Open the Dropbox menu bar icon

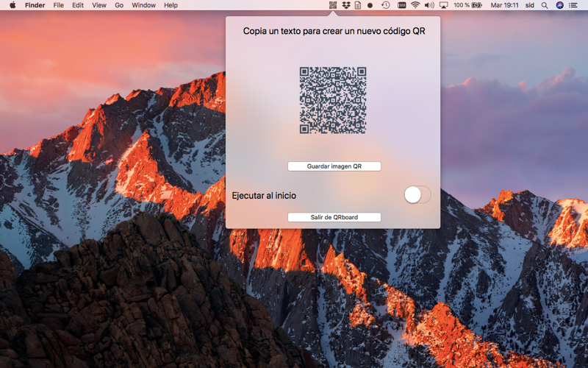click(346, 5)
